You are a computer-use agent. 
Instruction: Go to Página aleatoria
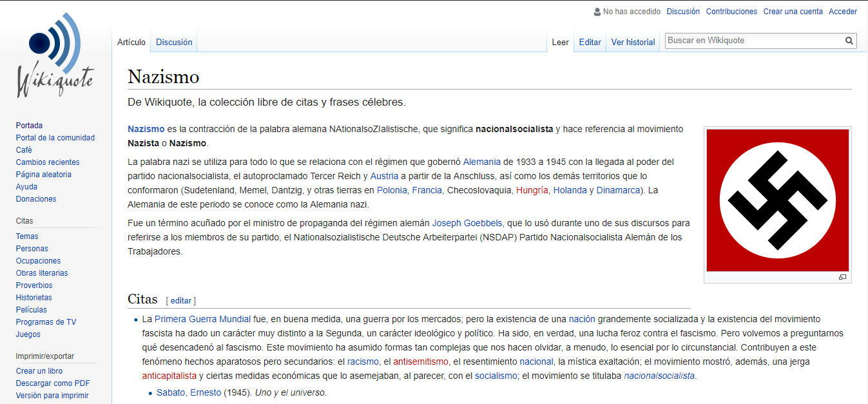point(44,175)
